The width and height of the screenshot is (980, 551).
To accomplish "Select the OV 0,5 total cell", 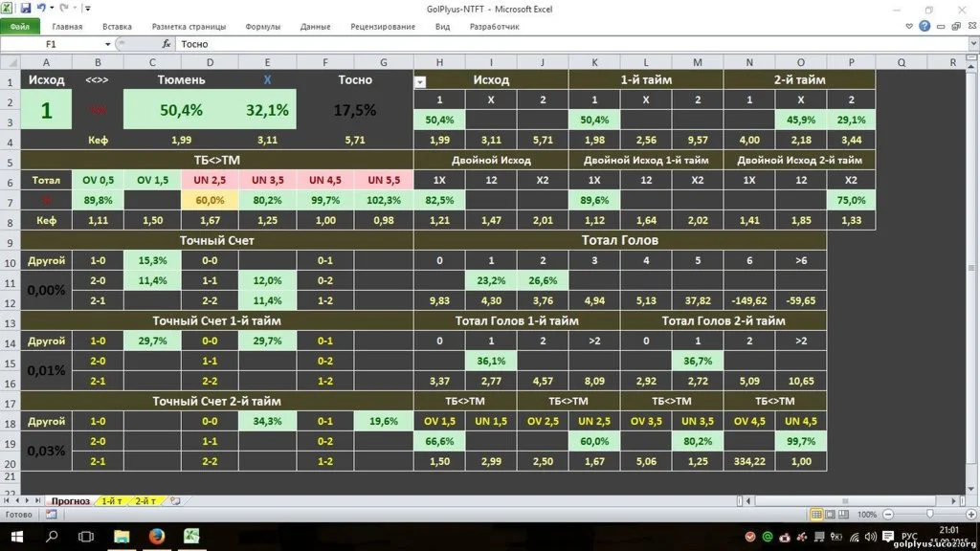I will pos(99,180).
